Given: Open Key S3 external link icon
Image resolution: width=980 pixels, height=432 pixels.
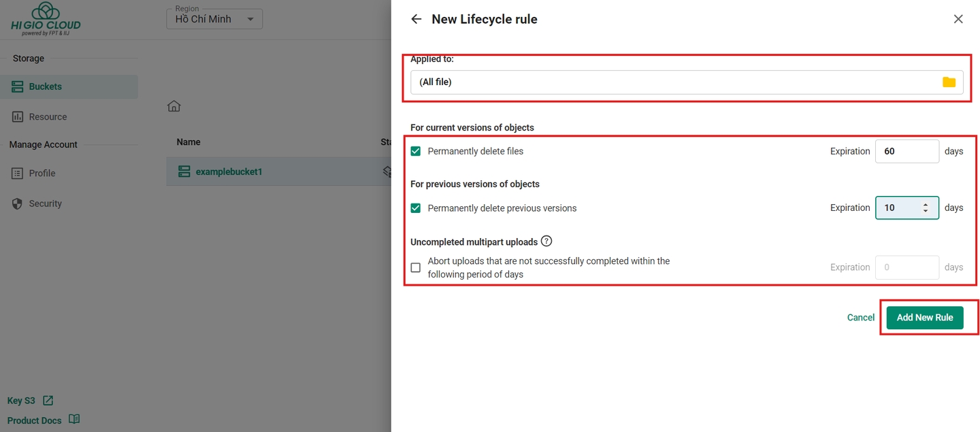Looking at the screenshot, I should point(48,401).
